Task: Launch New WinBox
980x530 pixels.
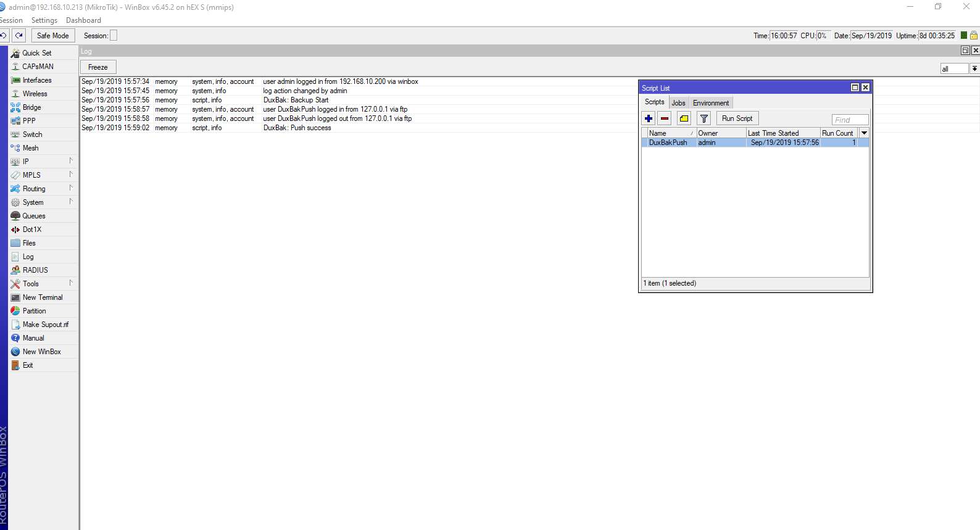Action: [x=43, y=352]
